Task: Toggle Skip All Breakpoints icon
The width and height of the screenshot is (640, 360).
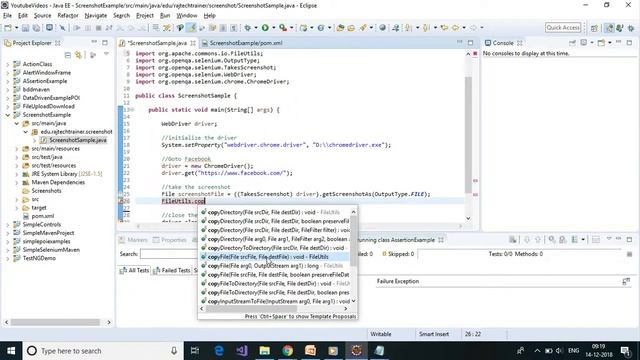Action: point(62,28)
